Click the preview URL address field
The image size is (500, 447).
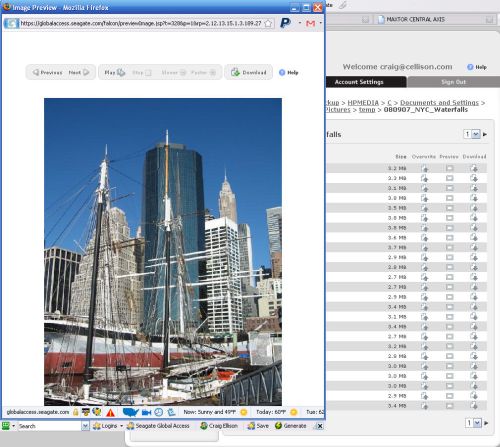[x=141, y=23]
